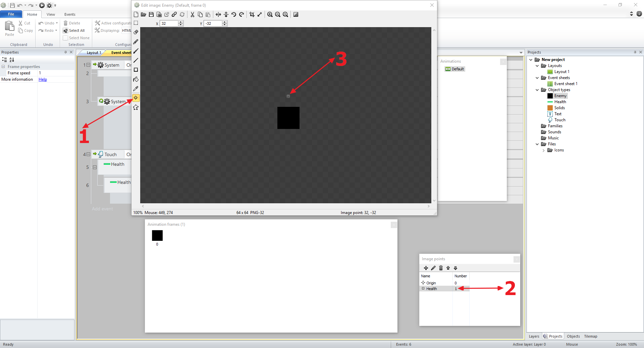Viewport: 644px width, 348px height.
Task: Select the Brush tool in image editor
Action: click(136, 51)
